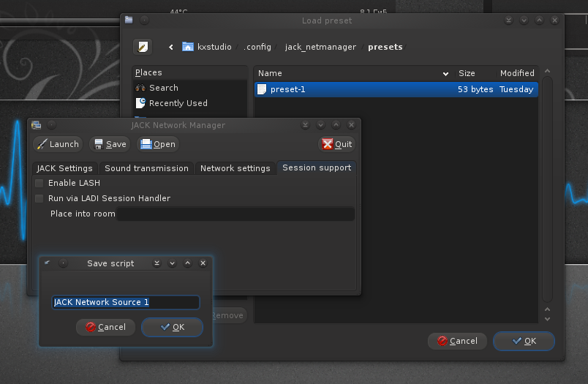Viewport: 588px width, 384px height.
Task: Click the back arrow in path bar
Action: click(x=171, y=47)
